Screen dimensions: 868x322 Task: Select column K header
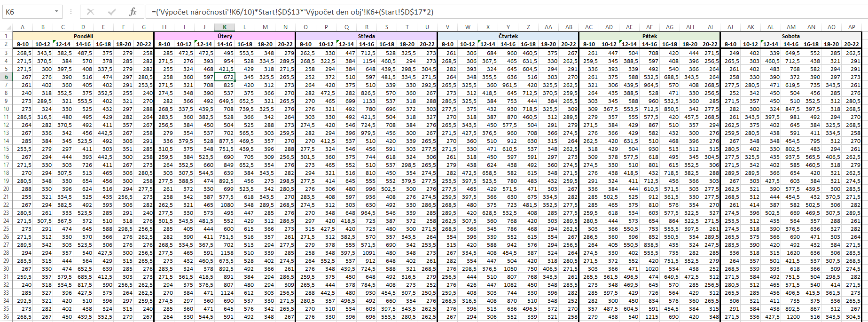225,27
